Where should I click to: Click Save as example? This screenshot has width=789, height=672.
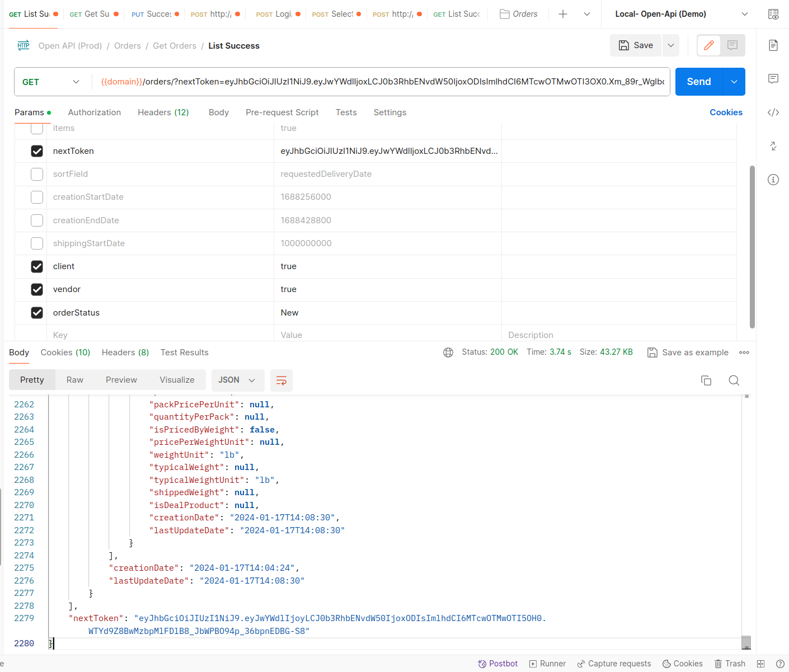[688, 353]
